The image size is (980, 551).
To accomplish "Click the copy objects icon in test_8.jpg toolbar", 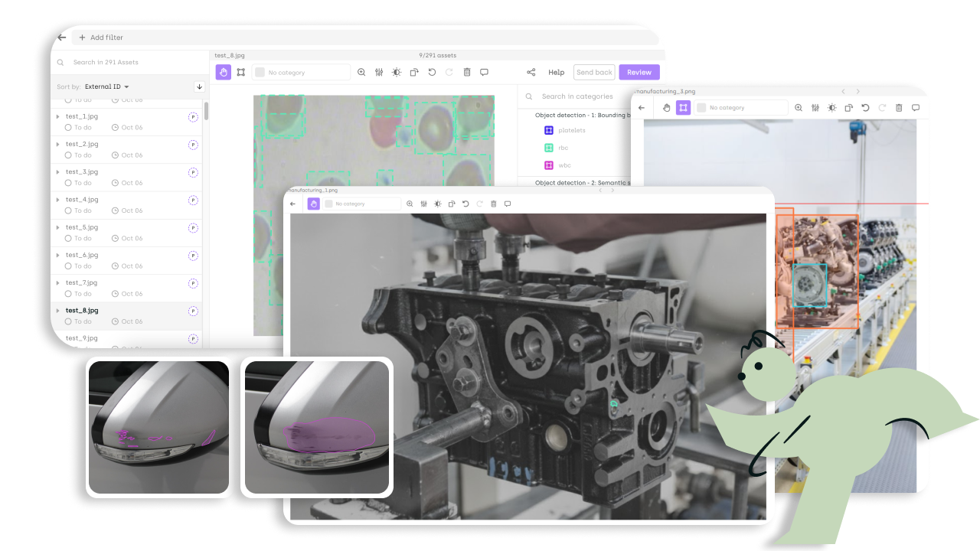I will 414,72.
